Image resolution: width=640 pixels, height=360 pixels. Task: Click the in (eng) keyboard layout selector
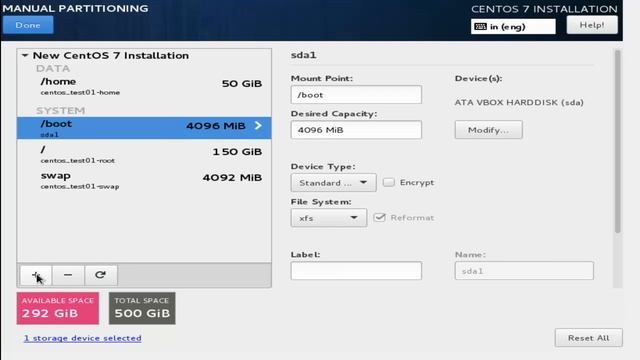tap(513, 27)
